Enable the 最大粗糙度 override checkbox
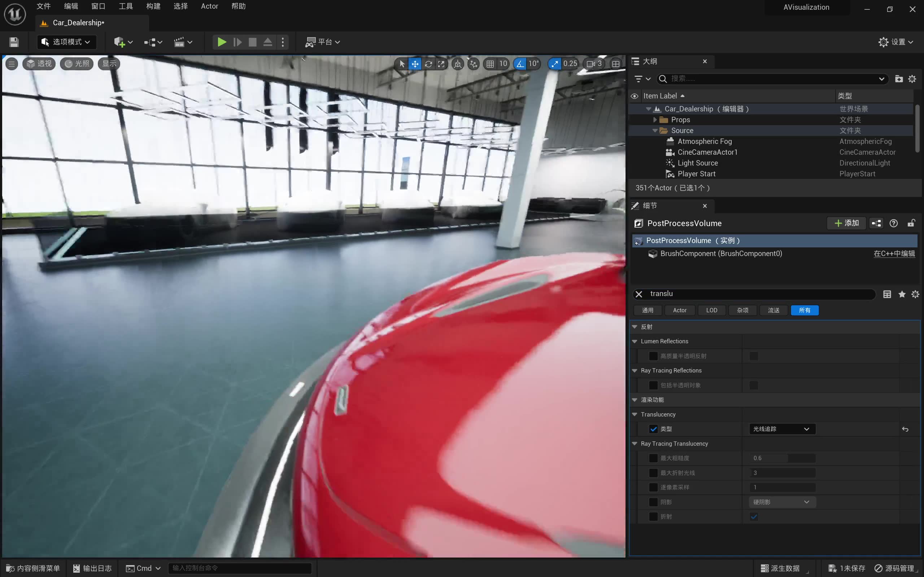Image resolution: width=924 pixels, height=577 pixels. [x=653, y=458]
